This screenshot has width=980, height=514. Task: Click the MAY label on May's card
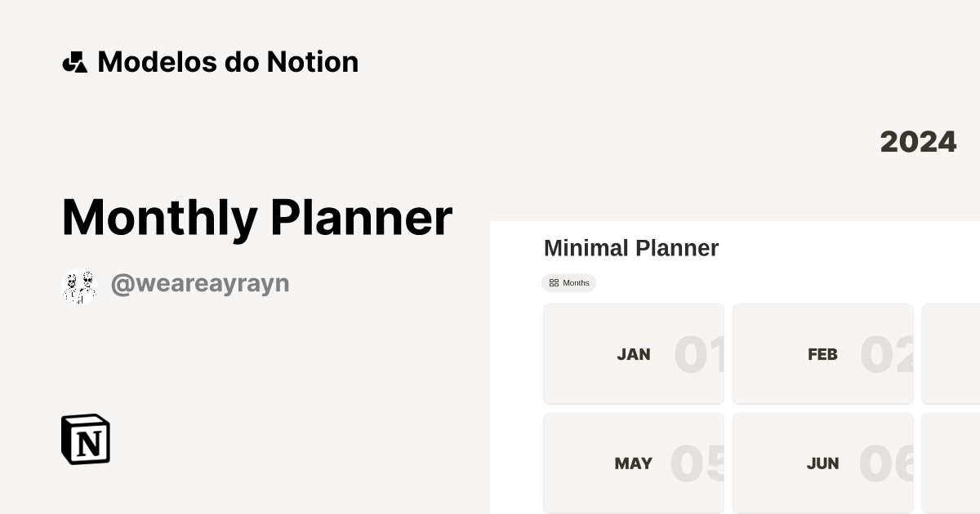point(633,463)
